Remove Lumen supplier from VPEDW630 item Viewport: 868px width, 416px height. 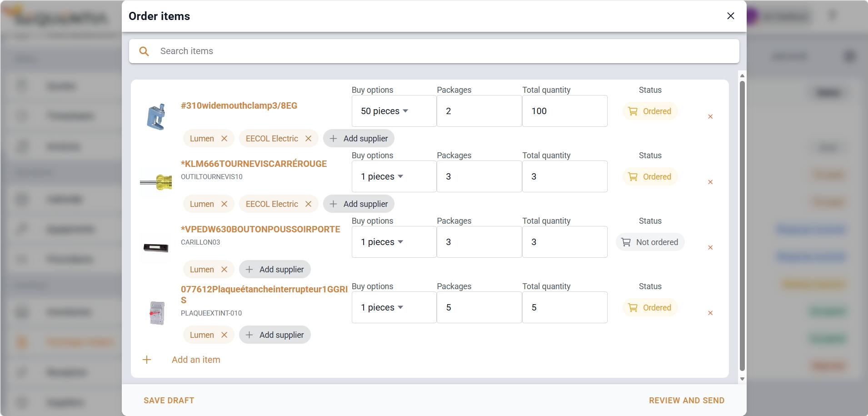coord(224,270)
